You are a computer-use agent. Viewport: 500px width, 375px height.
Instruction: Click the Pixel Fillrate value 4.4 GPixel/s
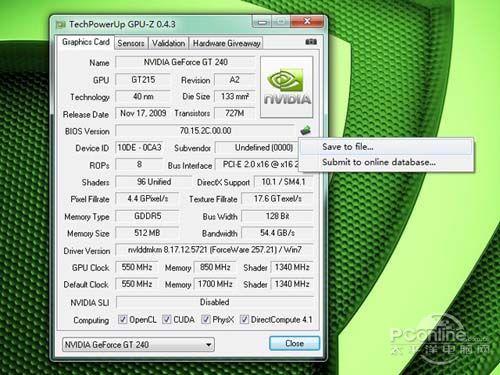pos(147,199)
